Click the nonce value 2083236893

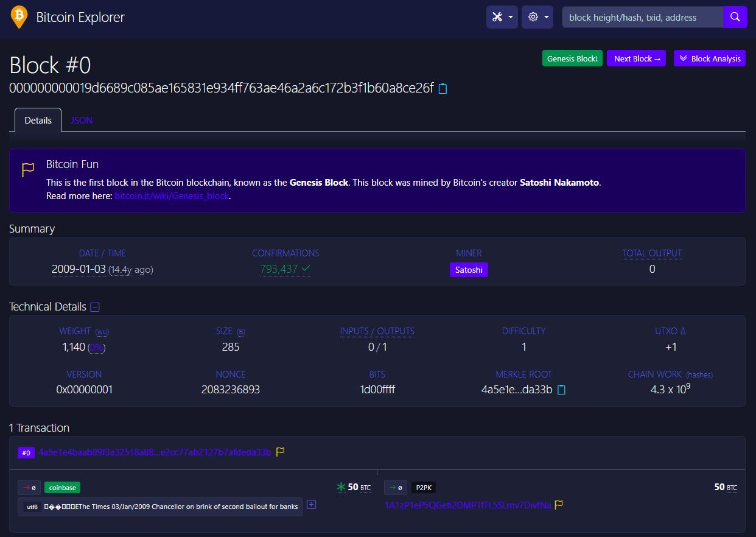click(231, 390)
